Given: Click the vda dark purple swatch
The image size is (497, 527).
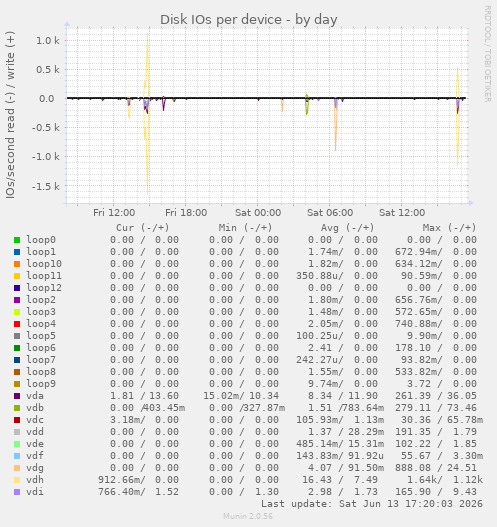Looking at the screenshot, I should coord(17,396).
